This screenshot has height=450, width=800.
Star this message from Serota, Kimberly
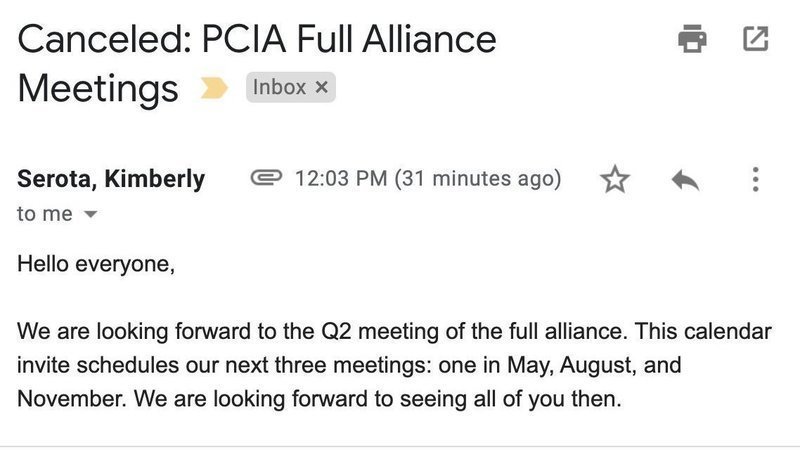click(615, 180)
